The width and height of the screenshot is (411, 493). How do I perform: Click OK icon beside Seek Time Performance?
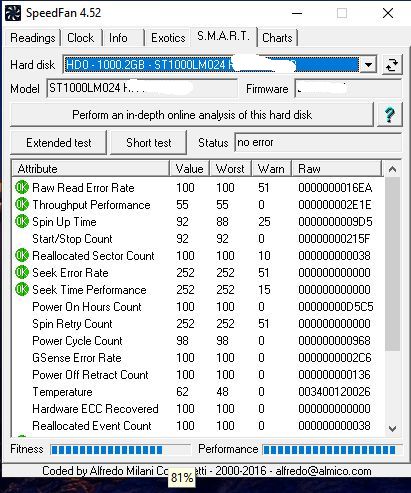[x=22, y=290]
